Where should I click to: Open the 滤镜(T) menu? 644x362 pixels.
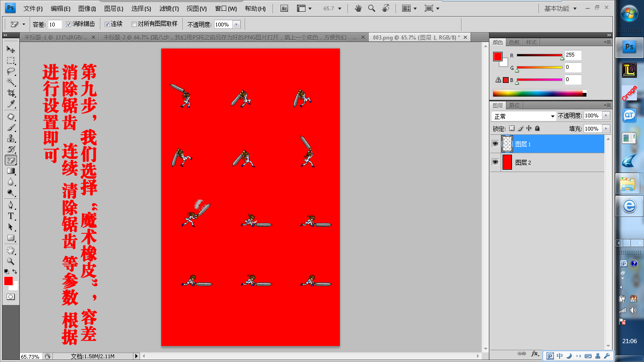[x=169, y=8]
